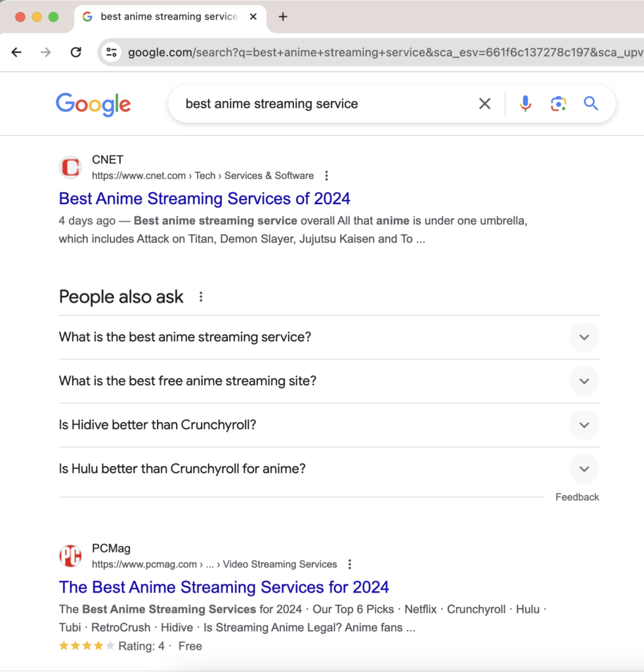The width and height of the screenshot is (644, 672).
Task: Click the microphone voice search icon
Action: click(x=525, y=103)
